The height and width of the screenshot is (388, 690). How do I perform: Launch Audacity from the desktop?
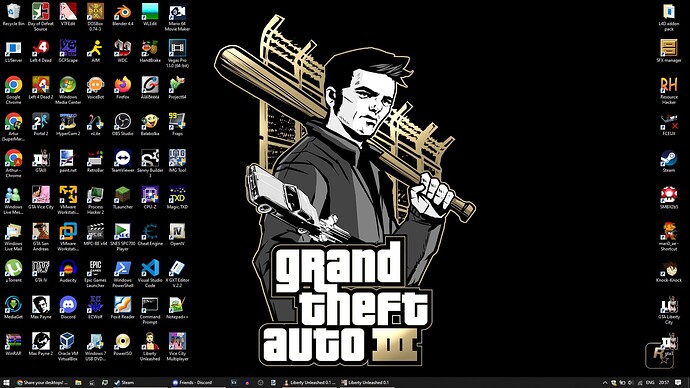coord(68,271)
